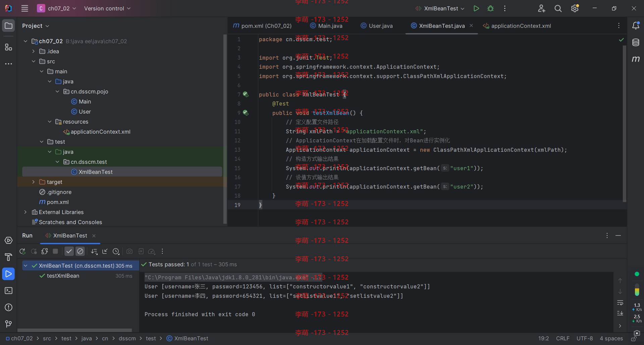Switch to Main.java editor tab
The image size is (644, 345).
click(326, 26)
